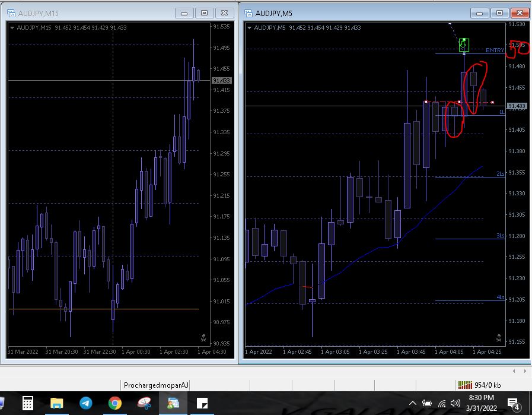The height and width of the screenshot is (415, 532).
Task: Click the left scroll arrow above the status bar
Action: pos(514,371)
